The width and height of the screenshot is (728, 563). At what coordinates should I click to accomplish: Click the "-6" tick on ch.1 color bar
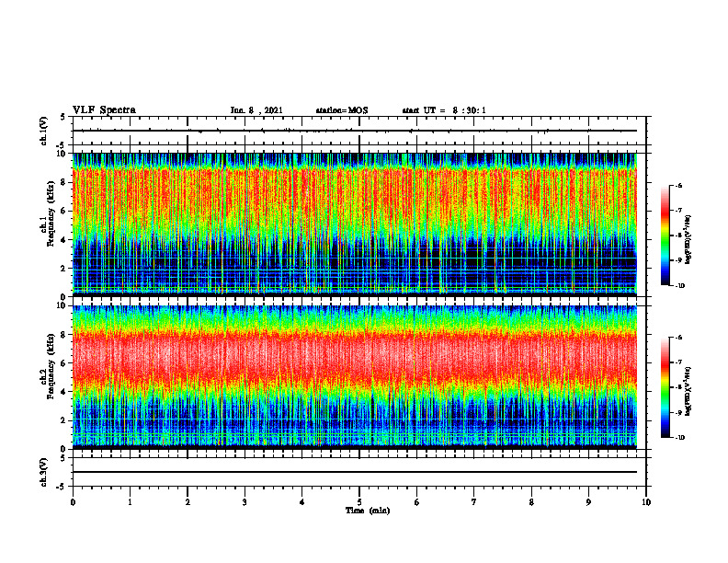click(678, 185)
